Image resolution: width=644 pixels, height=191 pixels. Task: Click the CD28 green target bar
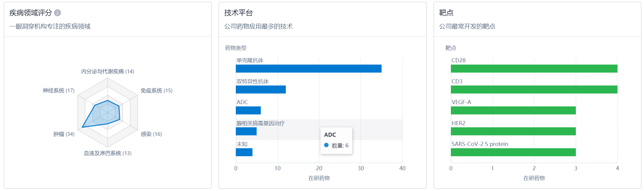534,69
